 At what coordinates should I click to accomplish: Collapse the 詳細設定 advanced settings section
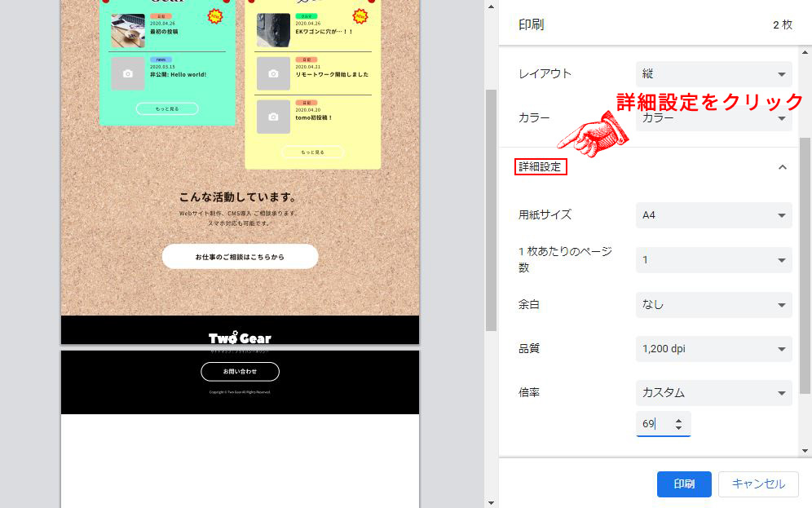[x=782, y=166]
